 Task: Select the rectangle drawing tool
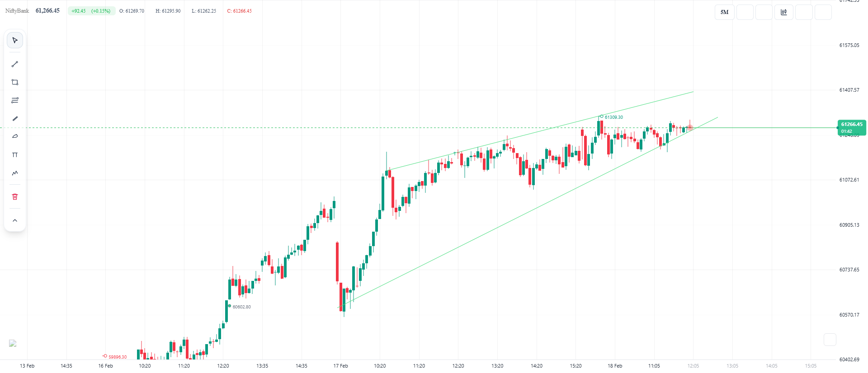pyautogui.click(x=15, y=82)
